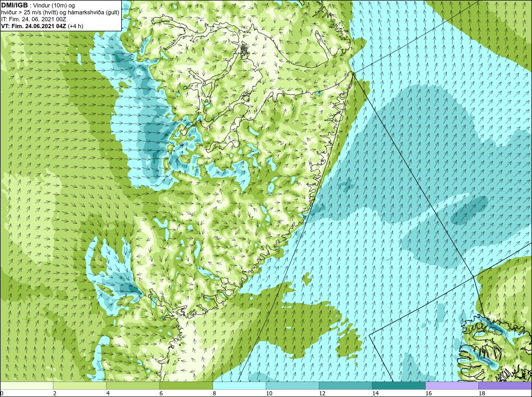Click the 18+ m/s purple legend swatch
This screenshot has height=397, width=532.
coord(505,385)
